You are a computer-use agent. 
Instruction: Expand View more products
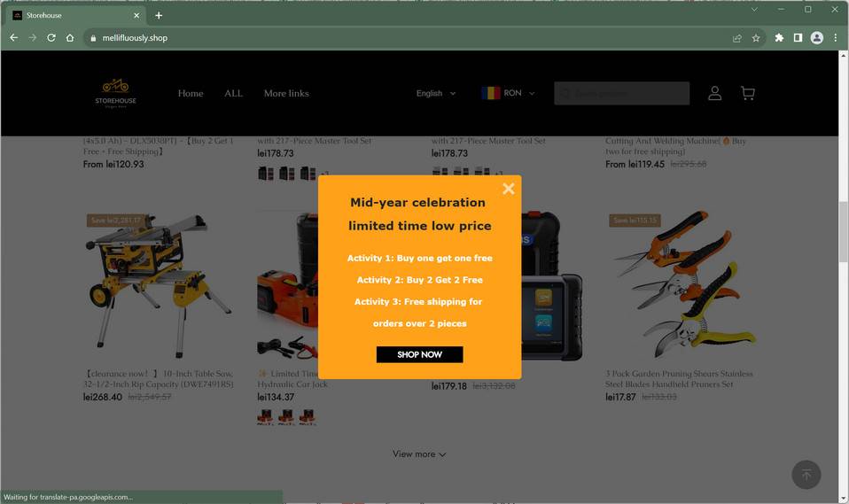(420, 454)
